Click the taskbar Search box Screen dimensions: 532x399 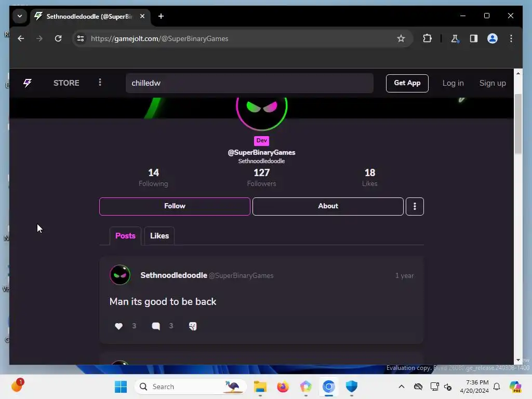[191, 387]
